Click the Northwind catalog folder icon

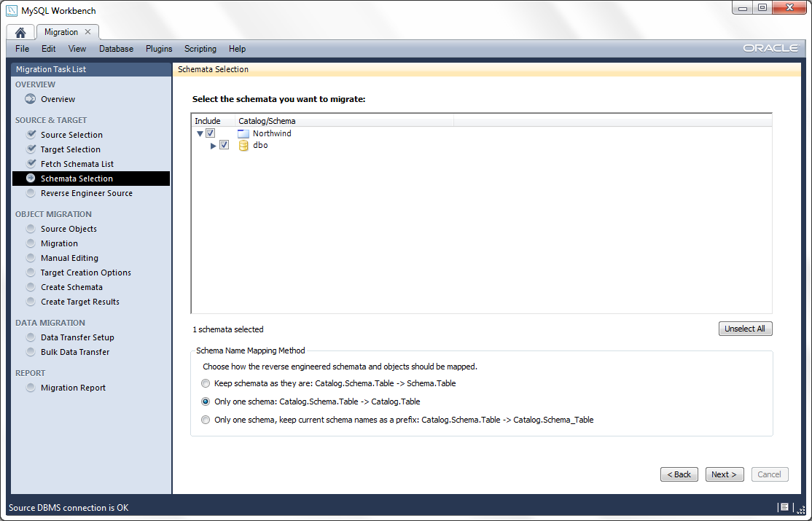[x=243, y=134]
